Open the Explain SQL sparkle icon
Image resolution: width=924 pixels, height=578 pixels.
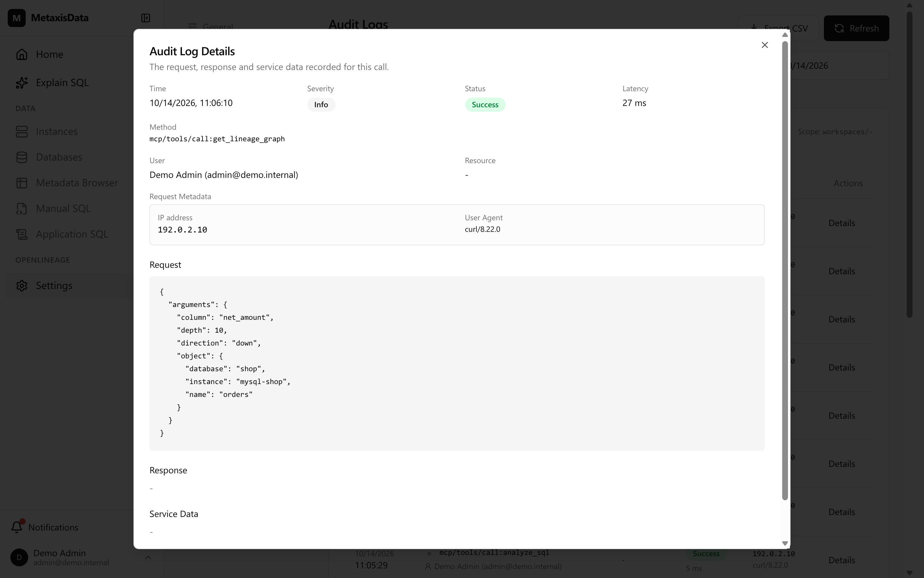[22, 83]
